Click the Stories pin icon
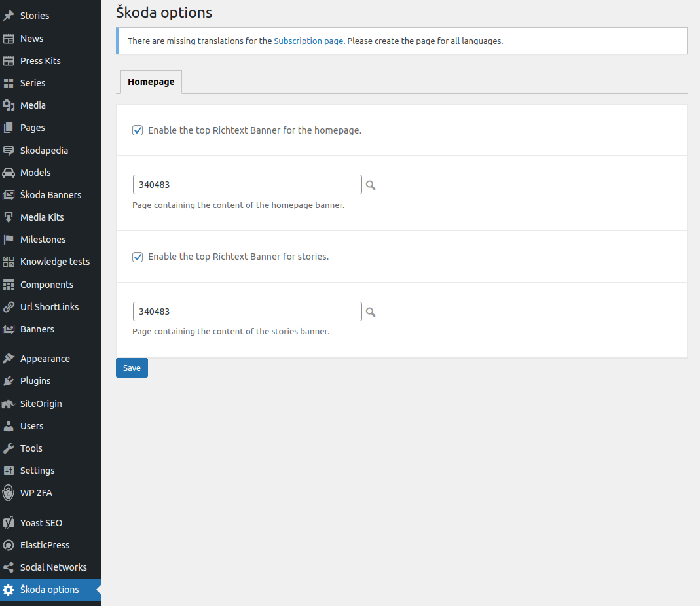This screenshot has width=700, height=606. pyautogui.click(x=9, y=16)
